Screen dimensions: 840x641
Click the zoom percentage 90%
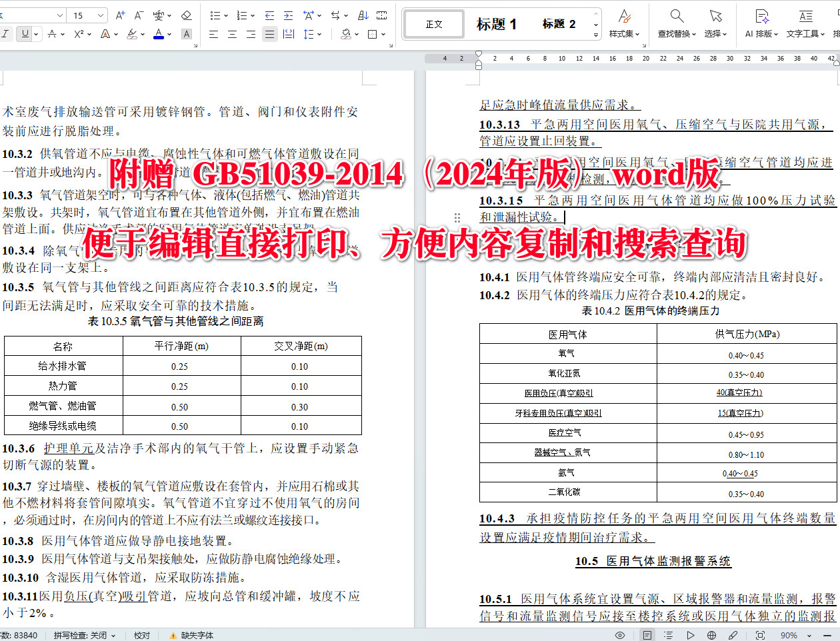(789, 636)
